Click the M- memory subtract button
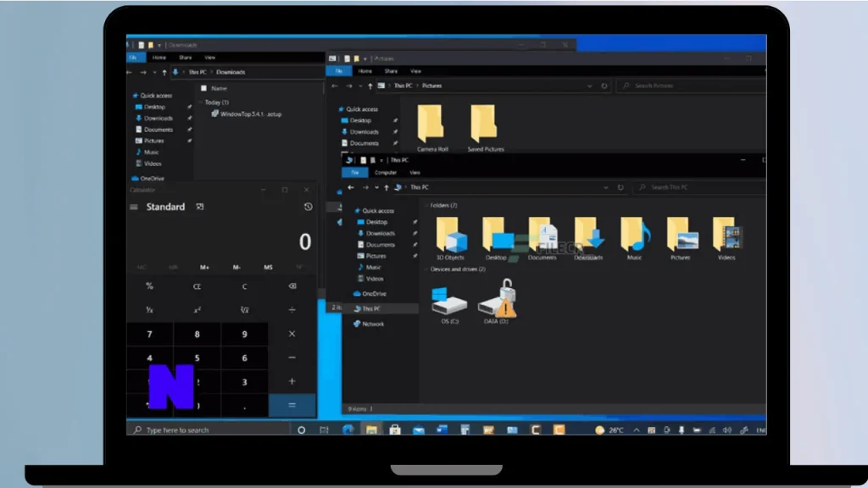Viewport: 868px width, 488px height. pyautogui.click(x=236, y=267)
